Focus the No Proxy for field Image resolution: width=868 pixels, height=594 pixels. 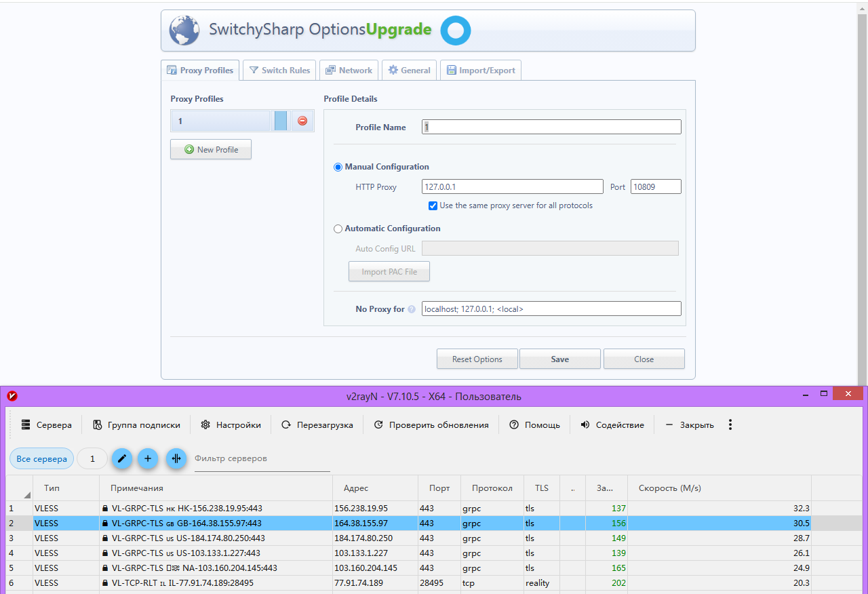[551, 309]
